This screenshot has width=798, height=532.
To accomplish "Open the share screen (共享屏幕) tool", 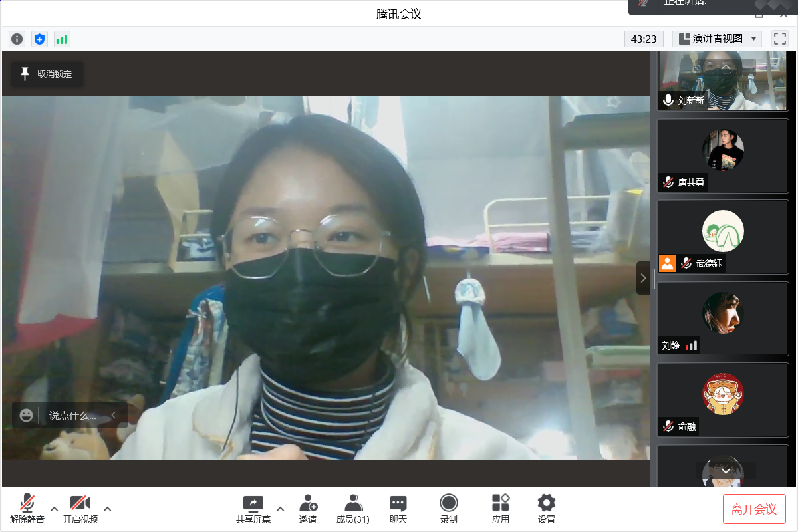I will point(253,509).
